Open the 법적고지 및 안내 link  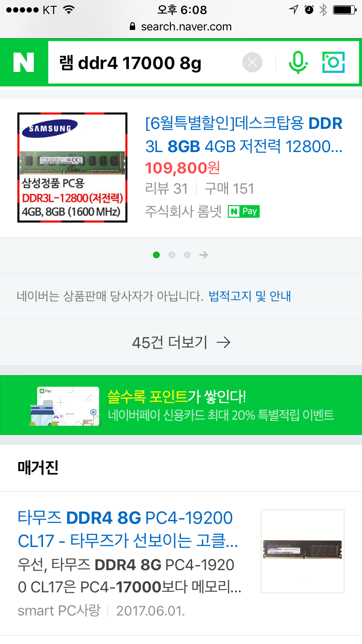[x=250, y=296]
